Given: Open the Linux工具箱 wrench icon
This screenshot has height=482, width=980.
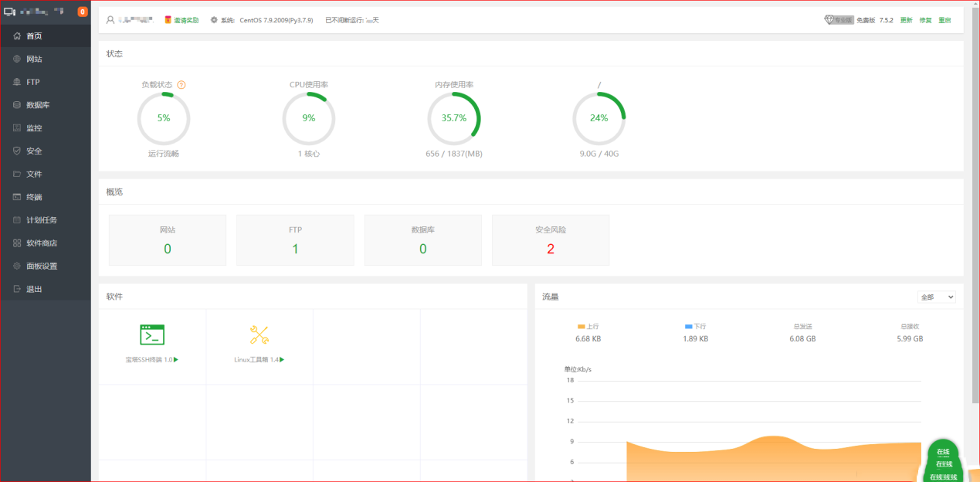Looking at the screenshot, I should click(x=259, y=334).
